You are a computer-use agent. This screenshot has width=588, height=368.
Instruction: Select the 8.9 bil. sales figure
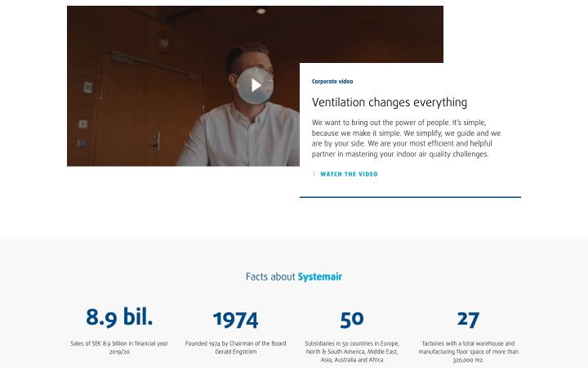119,317
